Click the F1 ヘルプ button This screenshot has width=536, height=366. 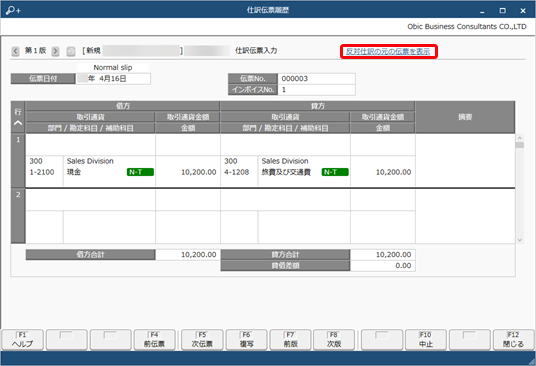coord(23,340)
